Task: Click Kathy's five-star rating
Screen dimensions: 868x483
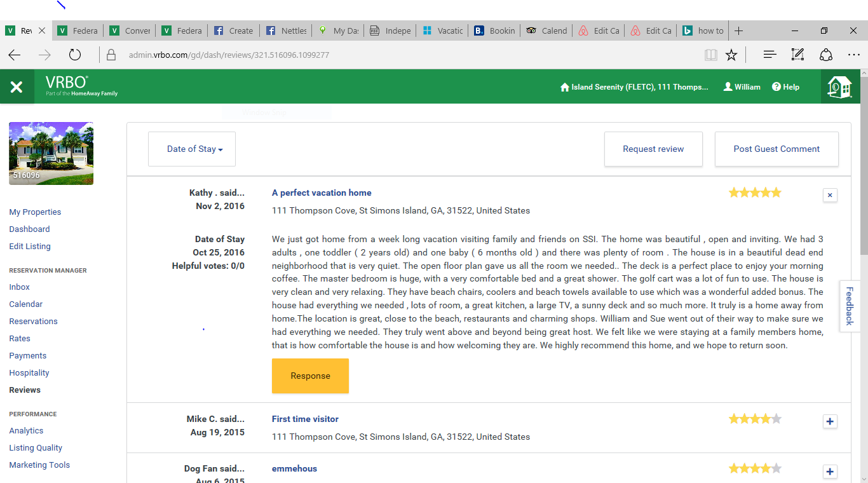Action: tap(755, 193)
